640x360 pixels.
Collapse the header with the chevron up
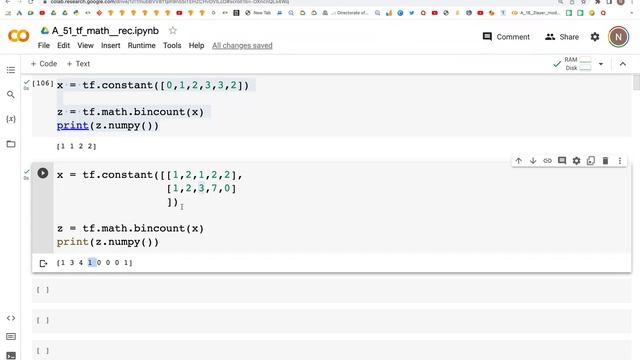point(622,64)
